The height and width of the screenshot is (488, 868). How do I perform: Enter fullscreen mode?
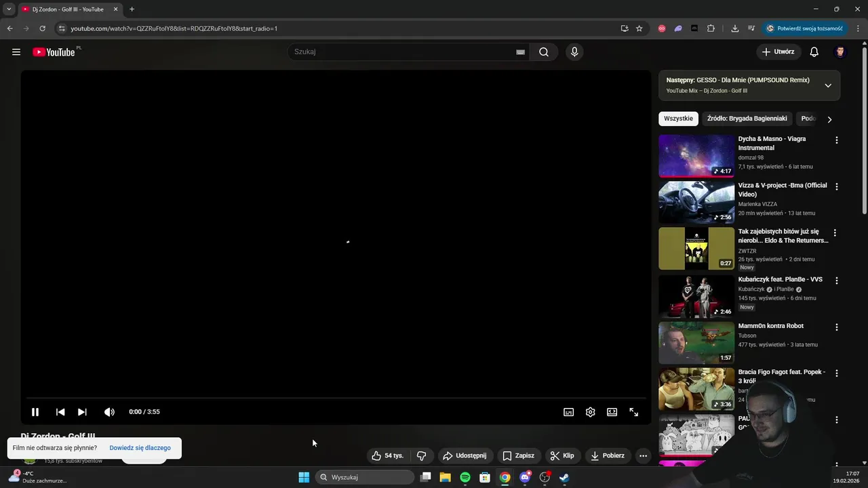[634, 412]
